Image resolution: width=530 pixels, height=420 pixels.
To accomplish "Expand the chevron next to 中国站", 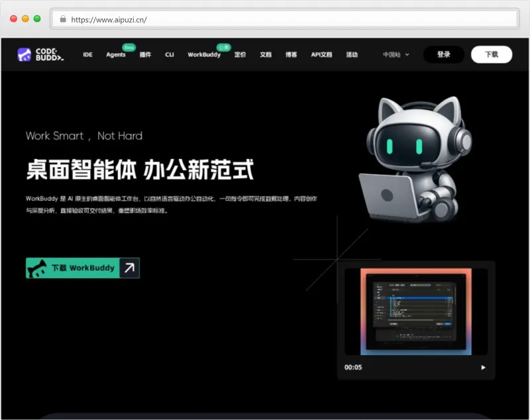I will [406, 55].
